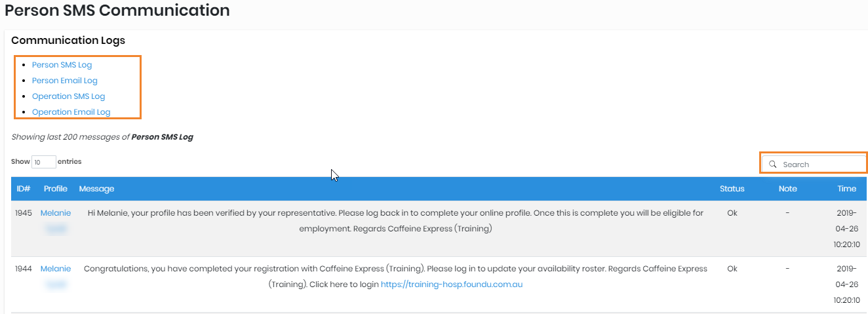
Task: Sort the table by ID# column
Action: [24, 189]
